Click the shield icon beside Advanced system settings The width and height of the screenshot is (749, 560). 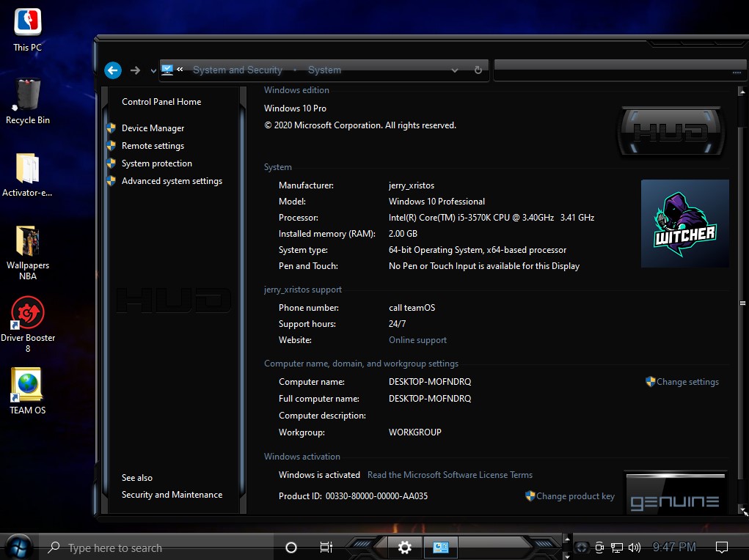(x=112, y=181)
